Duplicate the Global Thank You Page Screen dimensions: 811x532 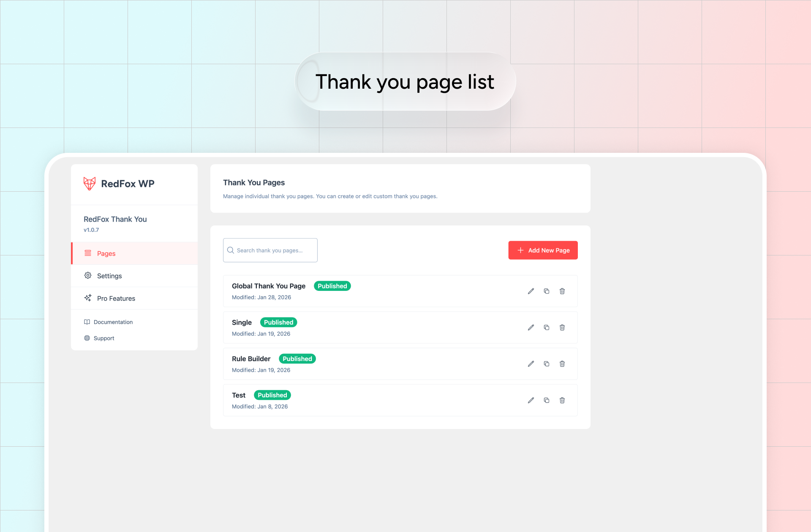click(x=547, y=291)
